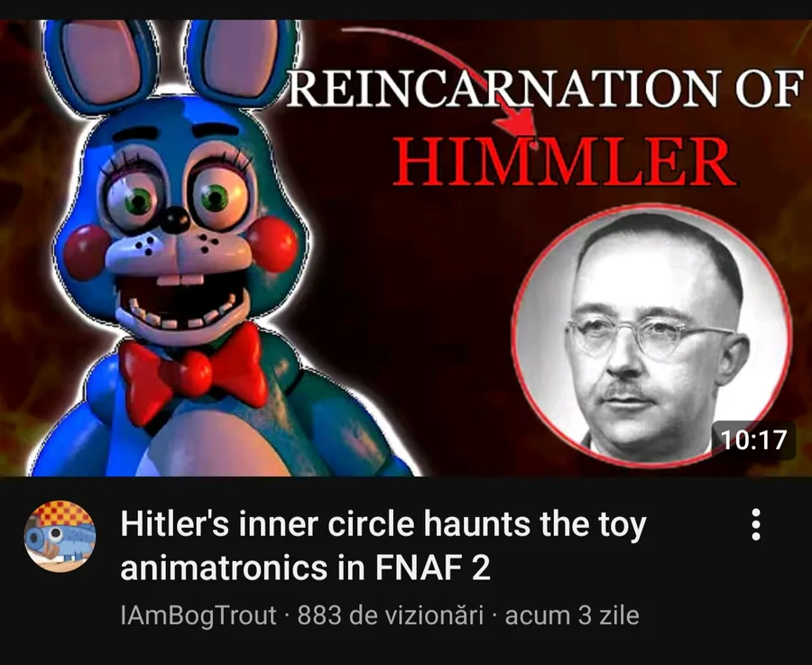Open the three-dot more options menu

click(755, 524)
